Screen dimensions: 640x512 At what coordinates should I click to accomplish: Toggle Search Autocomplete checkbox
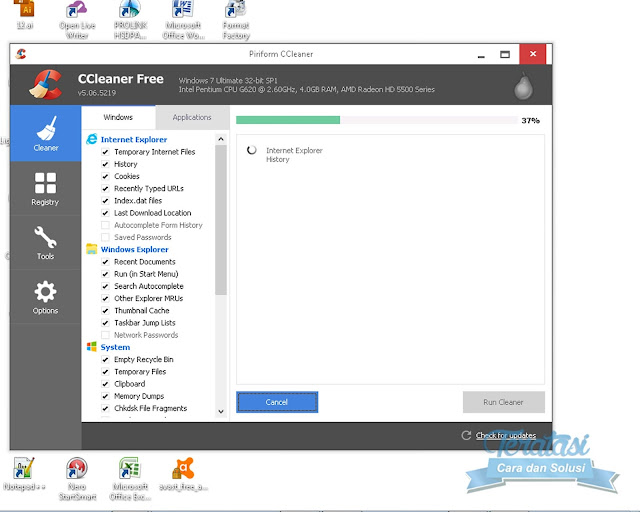coord(105,286)
